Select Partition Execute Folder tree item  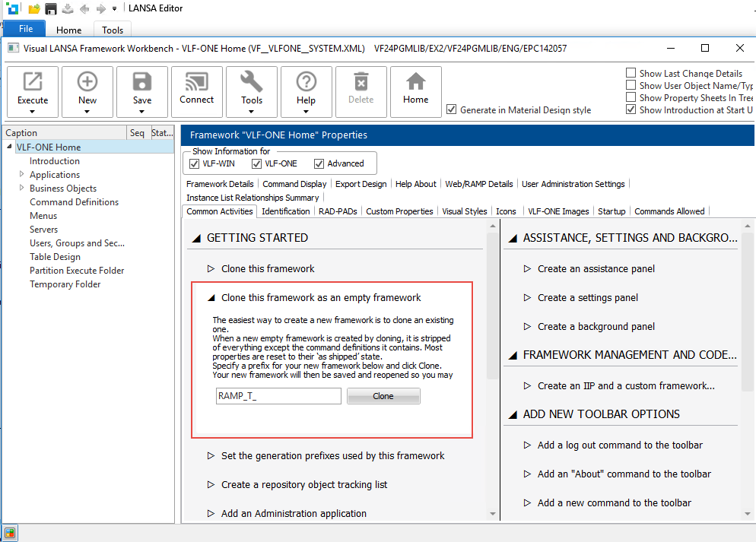[x=77, y=271]
